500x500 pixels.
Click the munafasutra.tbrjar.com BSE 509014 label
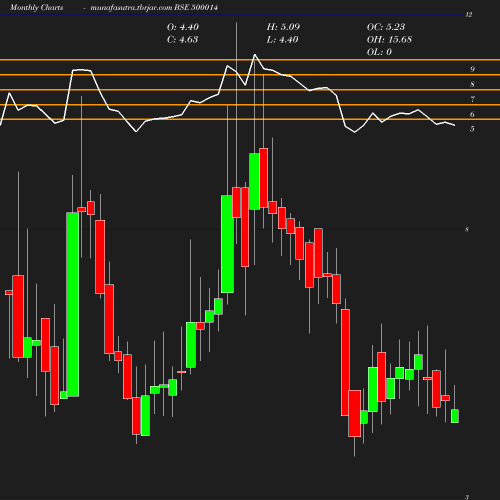click(154, 8)
